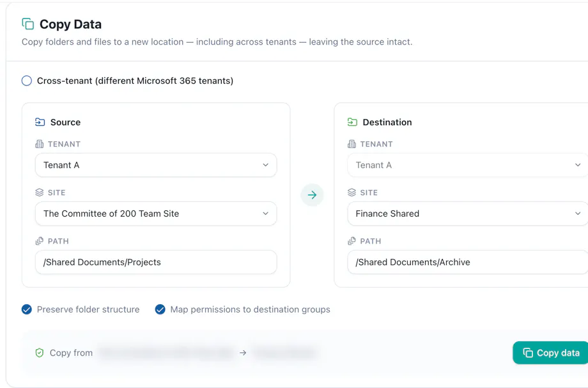Click the Source heading text
Screen dimensions: 588x388
tap(65, 122)
